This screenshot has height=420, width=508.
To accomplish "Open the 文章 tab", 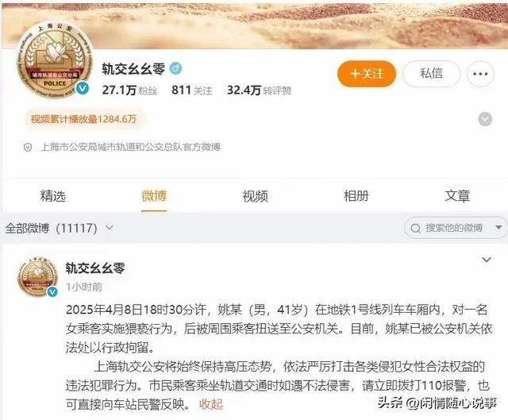I will coord(457,196).
